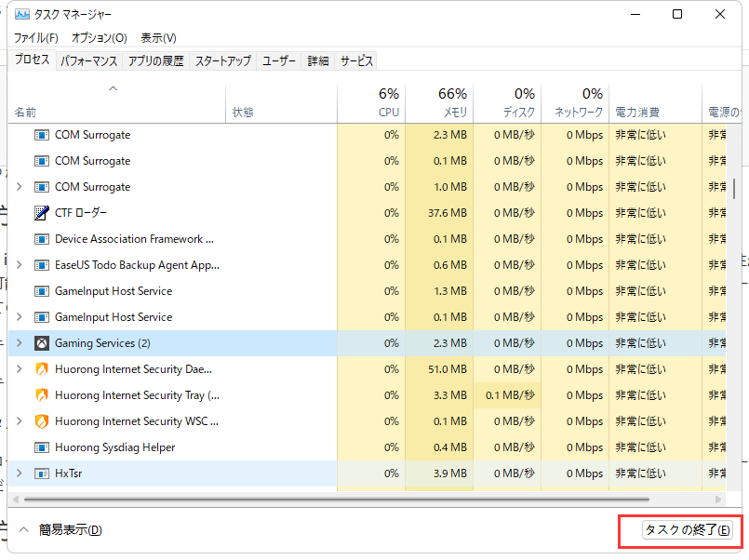Click the HxTsr process icon
This screenshot has width=749, height=560.
42,473
